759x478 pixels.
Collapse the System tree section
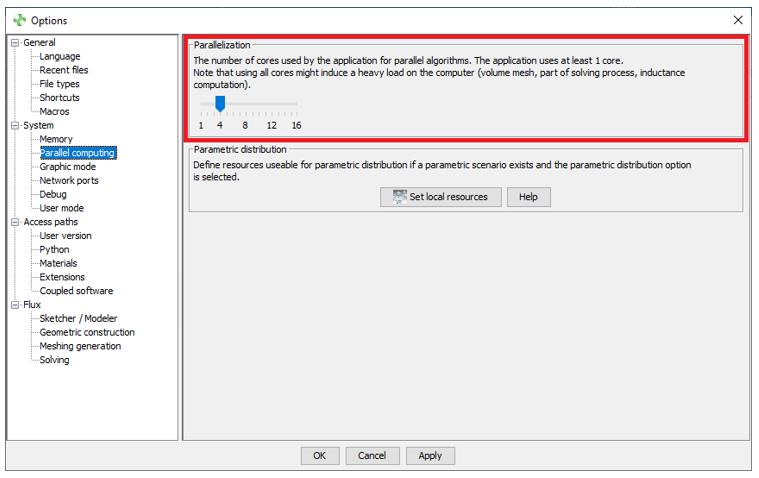(15, 126)
